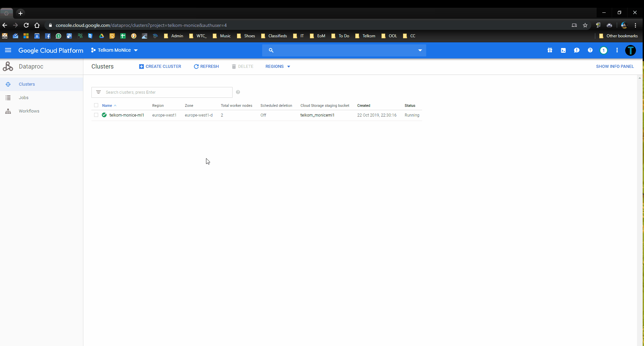Open the To Do bookmarks folder

click(340, 36)
